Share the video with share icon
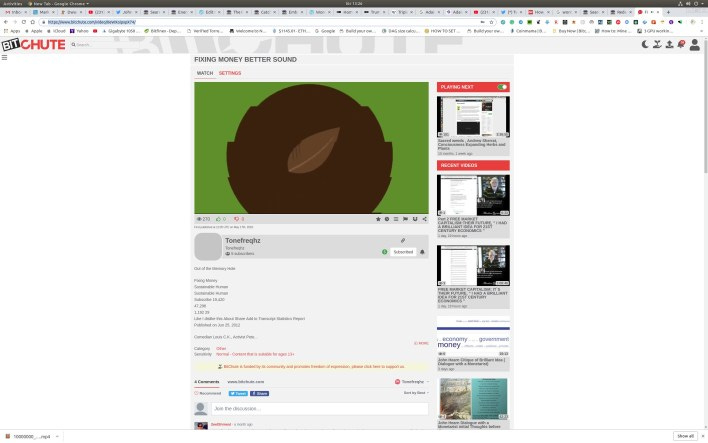 [424, 219]
